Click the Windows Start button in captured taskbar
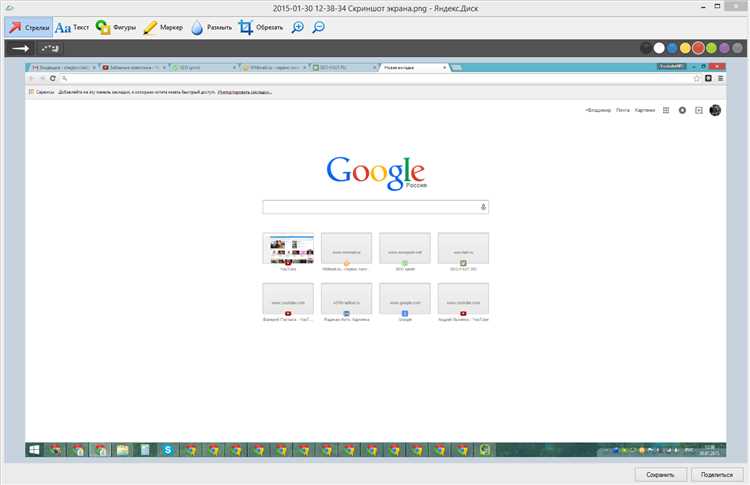Screen dimensions: 750x485 34,450
